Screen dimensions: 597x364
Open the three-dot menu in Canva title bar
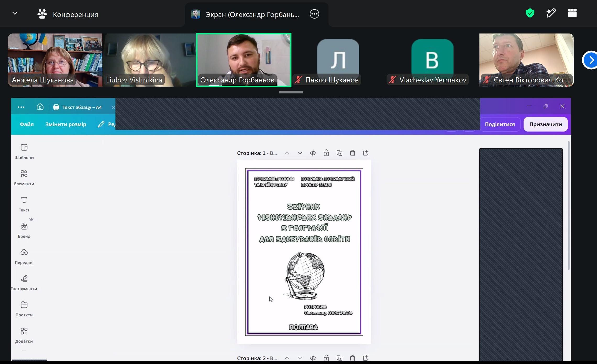pyautogui.click(x=21, y=107)
